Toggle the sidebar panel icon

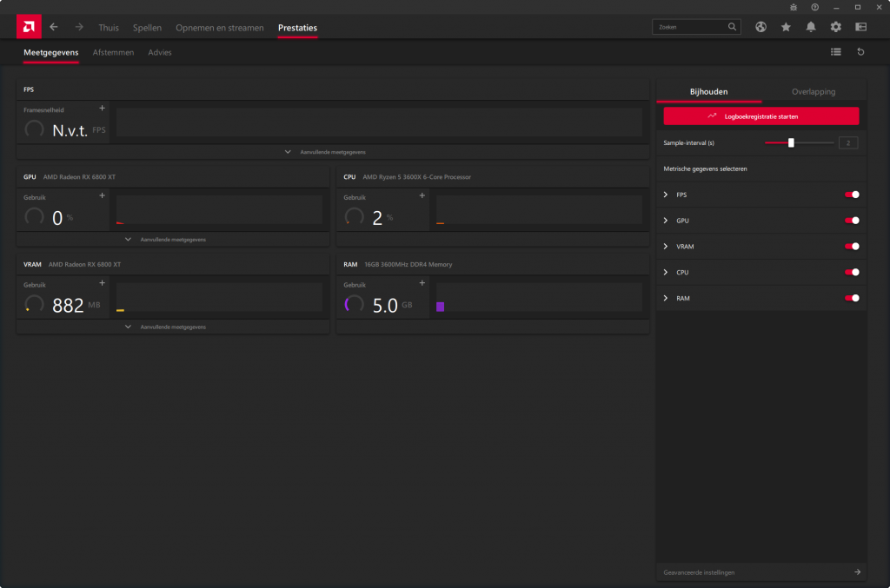pos(860,27)
